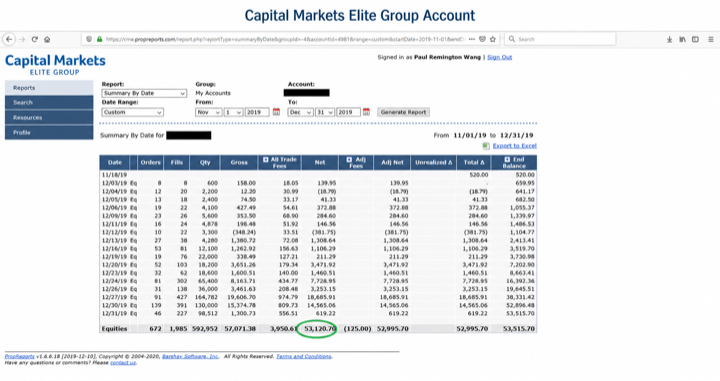Select the 12/03/19 date cell
Screen dimensions: 720x381
coord(114,183)
